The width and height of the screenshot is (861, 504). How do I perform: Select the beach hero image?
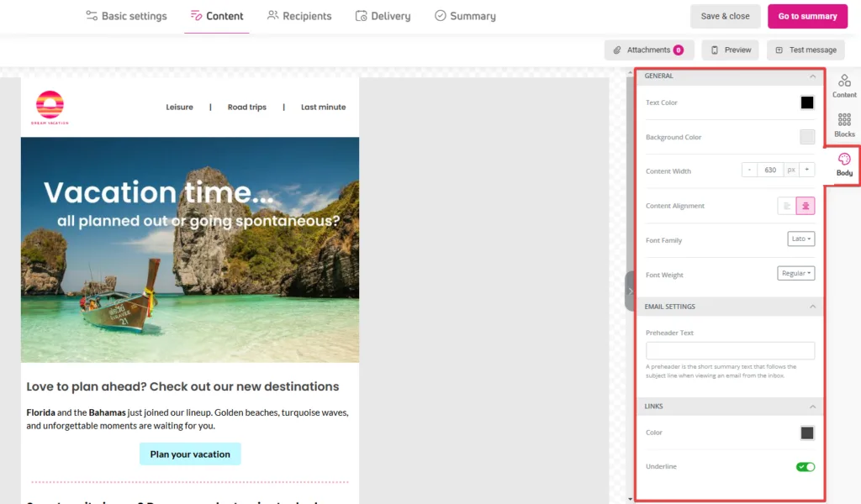190,249
